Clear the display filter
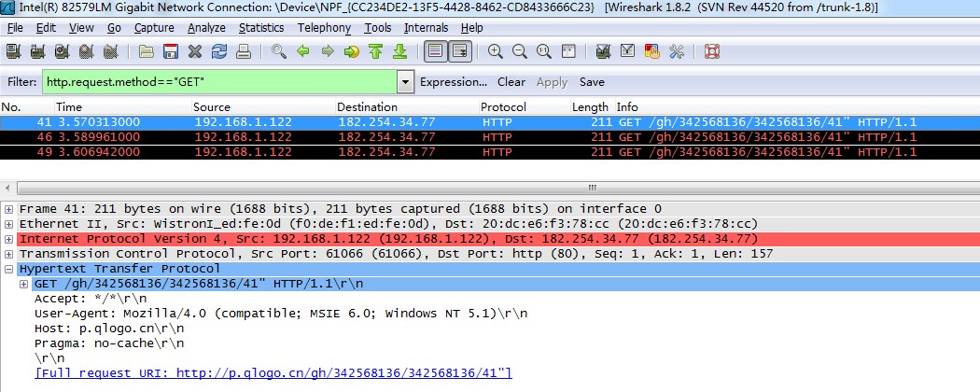Viewport: 980px width, 392px height. point(511,82)
